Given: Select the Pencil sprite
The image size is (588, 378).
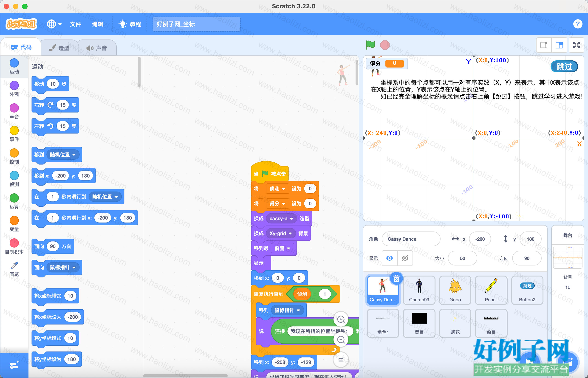Looking at the screenshot, I should point(491,290).
